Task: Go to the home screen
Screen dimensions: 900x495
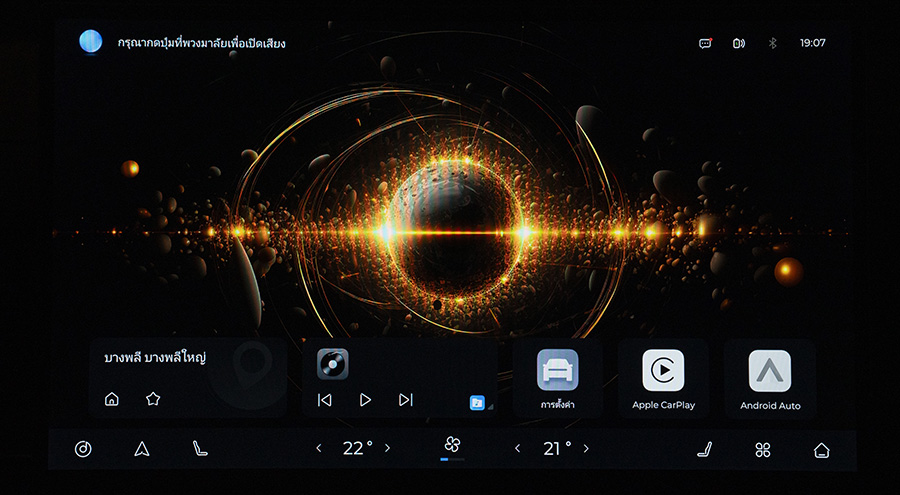Action: tap(821, 449)
